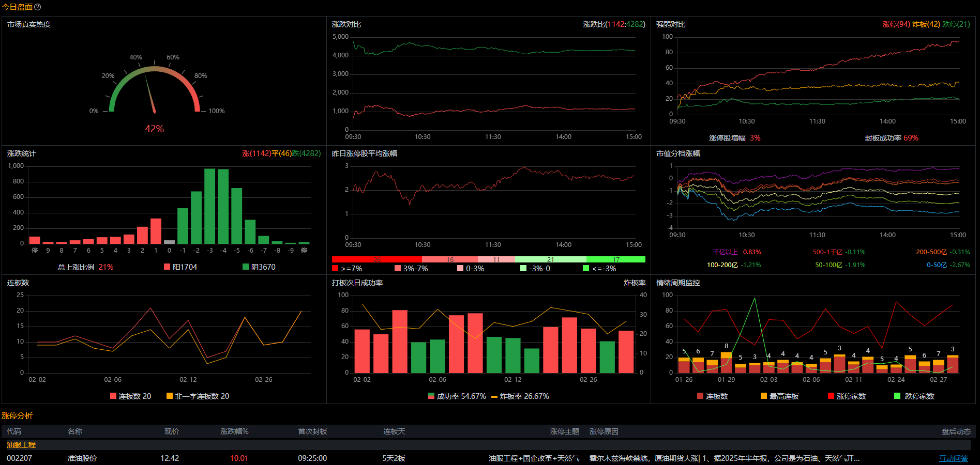Click the >=7% red distribution legend

click(347, 269)
